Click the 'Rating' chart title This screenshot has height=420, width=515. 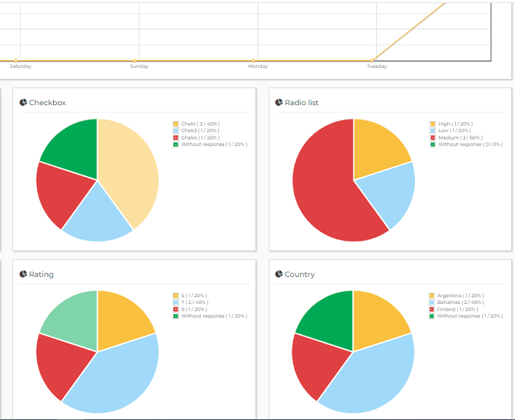tap(41, 274)
